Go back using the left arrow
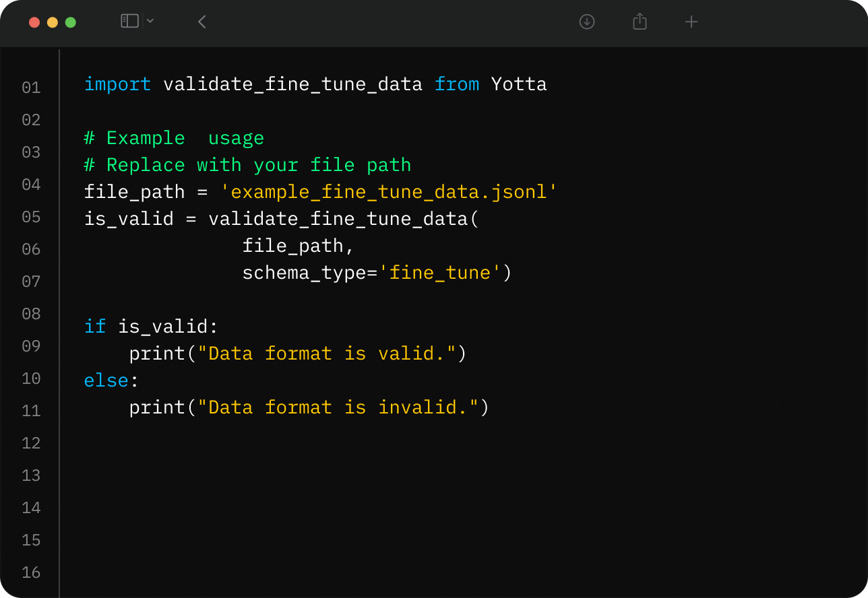868x598 pixels. click(x=201, y=22)
